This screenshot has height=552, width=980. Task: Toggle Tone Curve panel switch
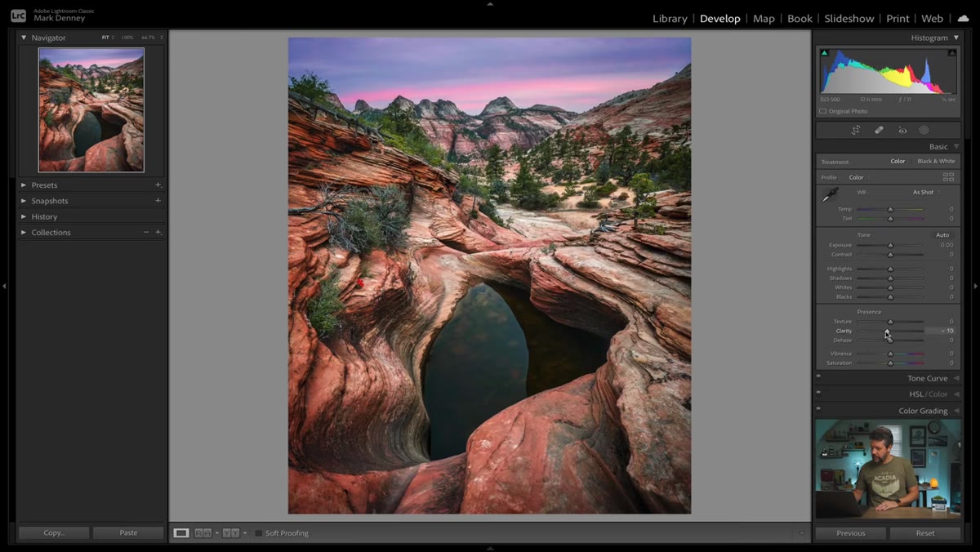click(818, 377)
